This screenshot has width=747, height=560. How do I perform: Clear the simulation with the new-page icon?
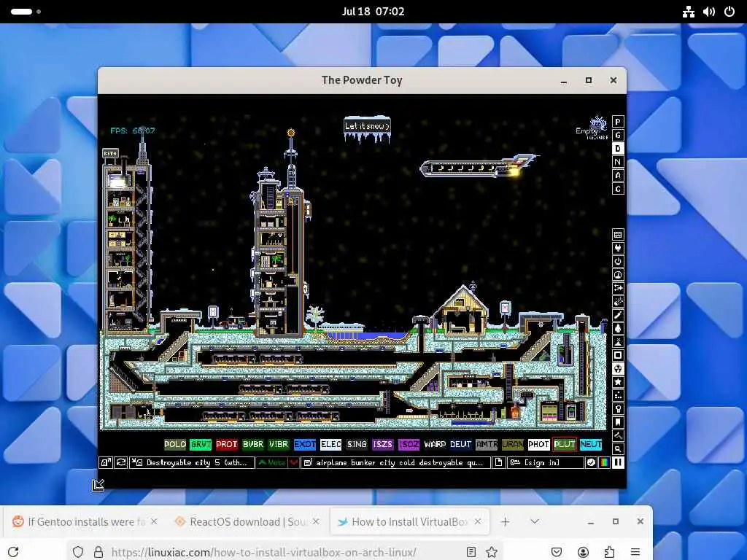coord(498,462)
